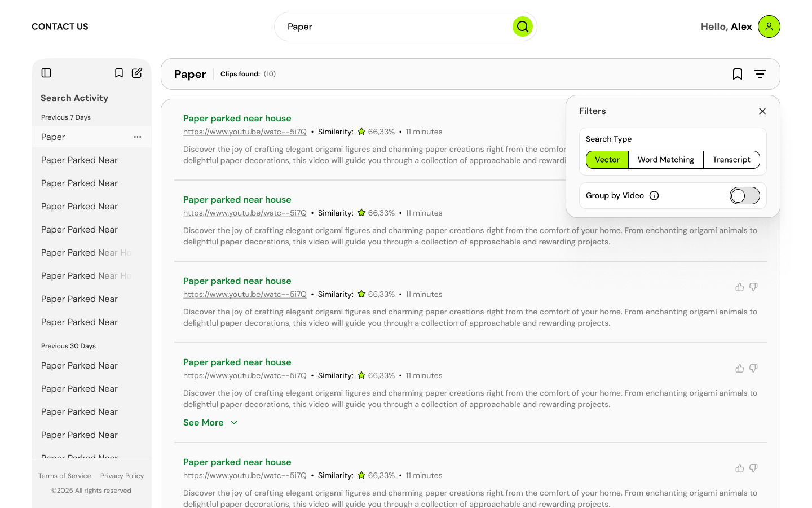Open the CONTACT US page
The height and width of the screenshot is (508, 812).
pos(60,27)
